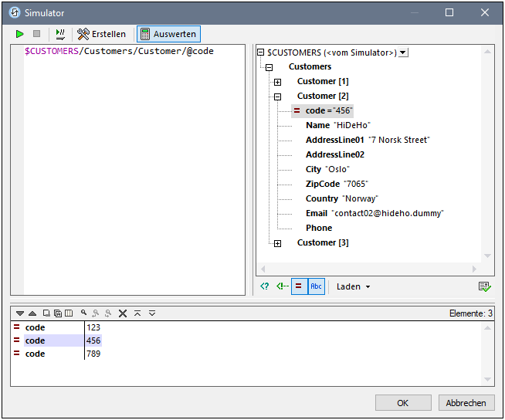Open the $CUSTOMERS source dropdown arrow

pos(404,52)
